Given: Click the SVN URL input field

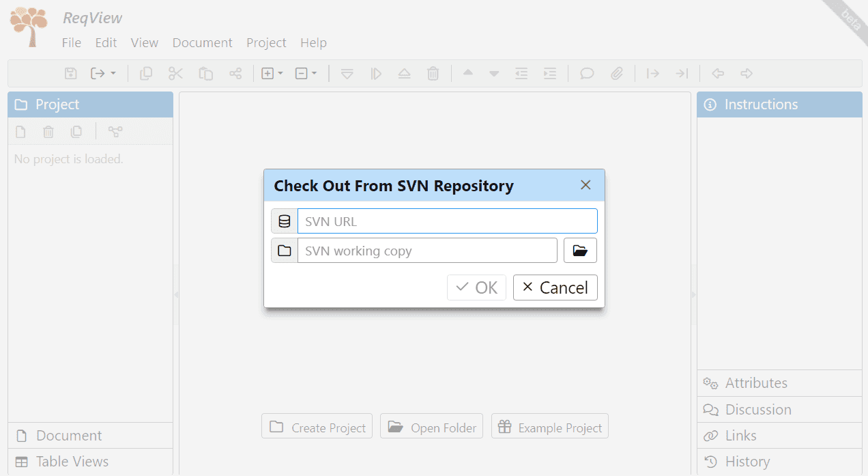Looking at the screenshot, I should coord(447,221).
